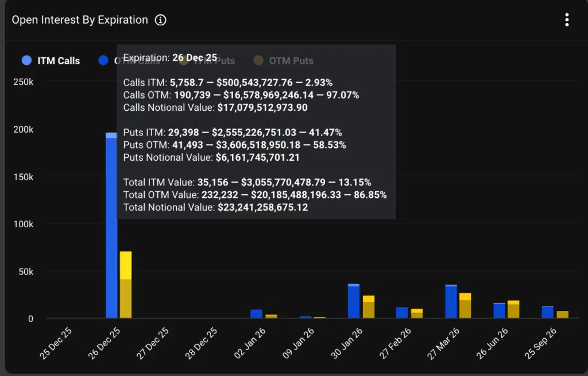Toggle visibility of ITM Calls series

pos(26,60)
